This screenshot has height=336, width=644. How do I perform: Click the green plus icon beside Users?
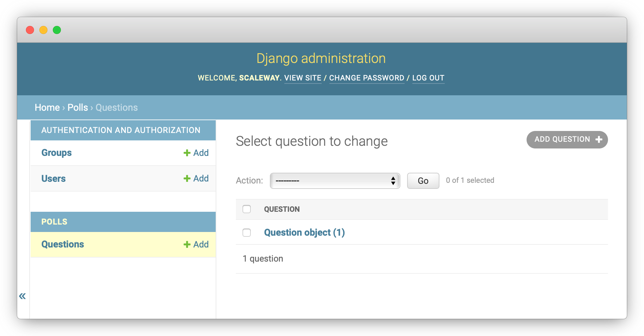(x=187, y=178)
